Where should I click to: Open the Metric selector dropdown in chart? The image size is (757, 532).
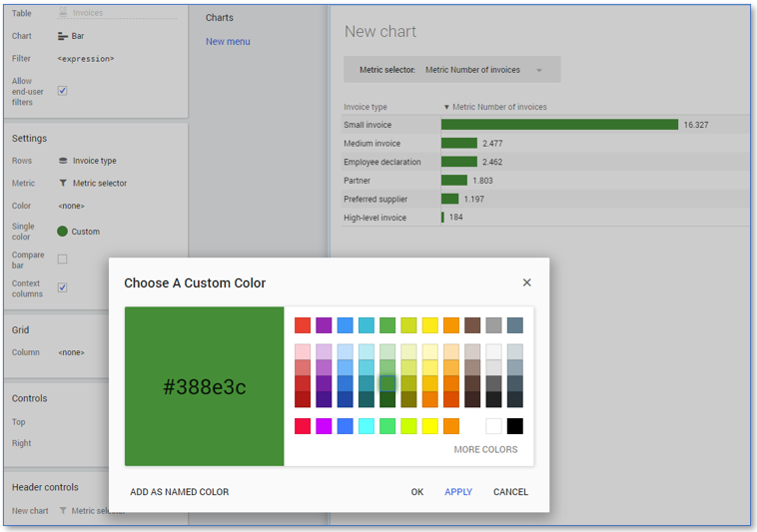[539, 70]
